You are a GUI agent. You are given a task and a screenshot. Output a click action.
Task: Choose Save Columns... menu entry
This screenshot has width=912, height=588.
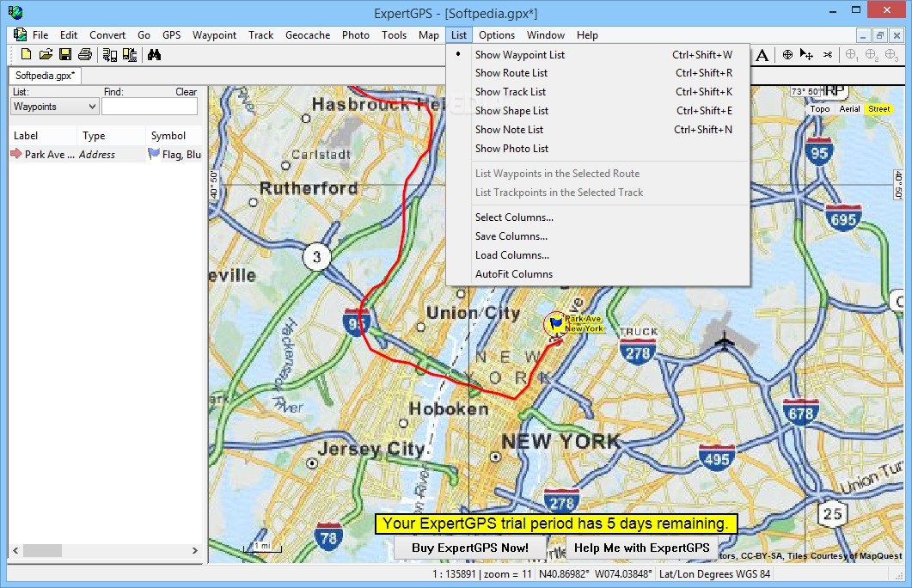pos(598,236)
